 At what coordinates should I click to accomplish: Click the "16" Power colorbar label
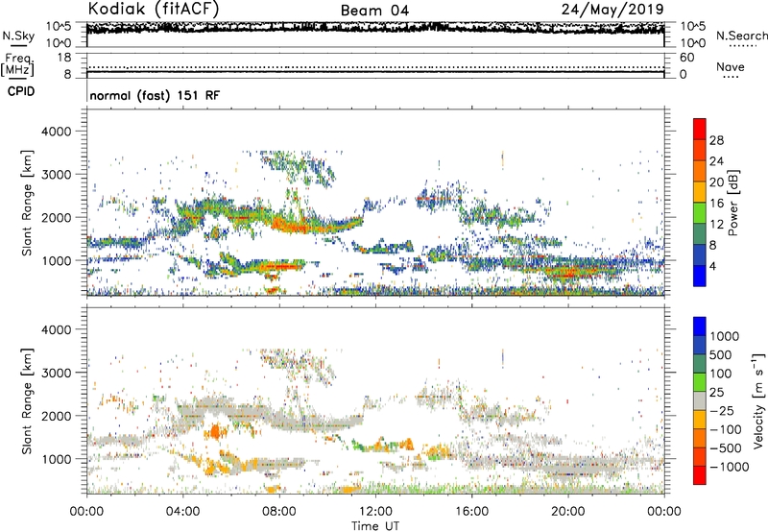(x=716, y=204)
